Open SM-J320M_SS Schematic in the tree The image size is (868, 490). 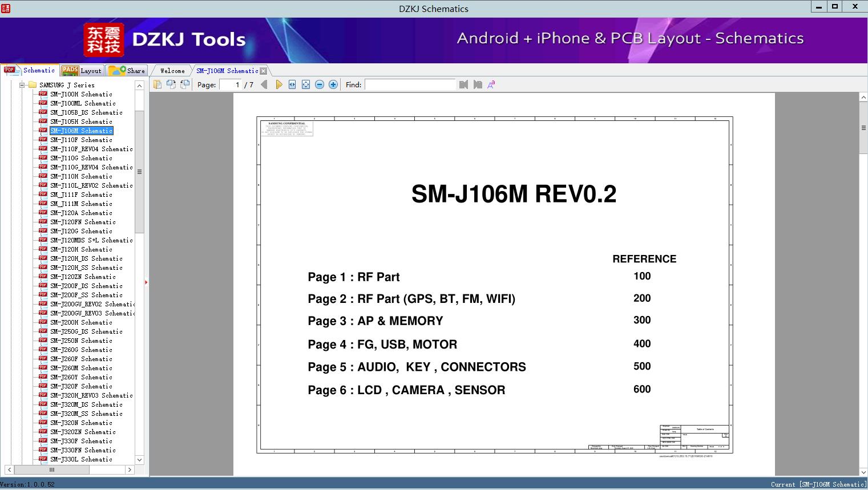(x=86, y=414)
